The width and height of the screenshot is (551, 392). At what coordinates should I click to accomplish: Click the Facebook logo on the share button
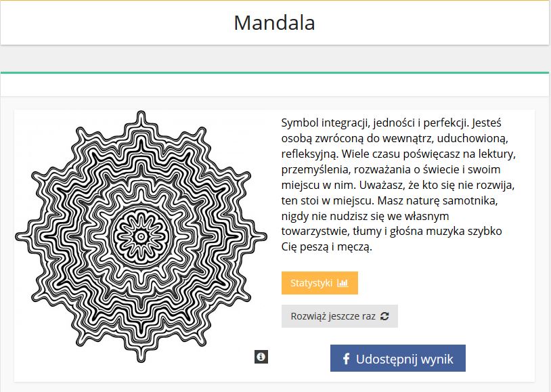click(345, 359)
